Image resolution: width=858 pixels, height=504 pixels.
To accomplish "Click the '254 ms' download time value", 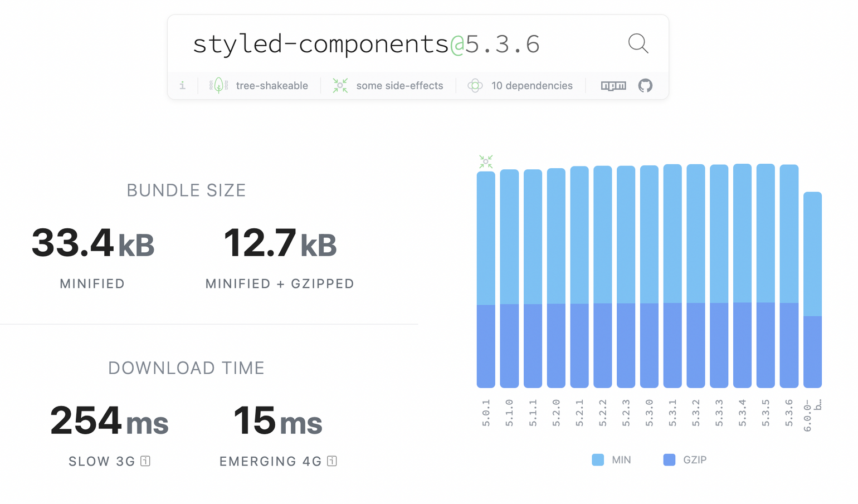I will (109, 420).
